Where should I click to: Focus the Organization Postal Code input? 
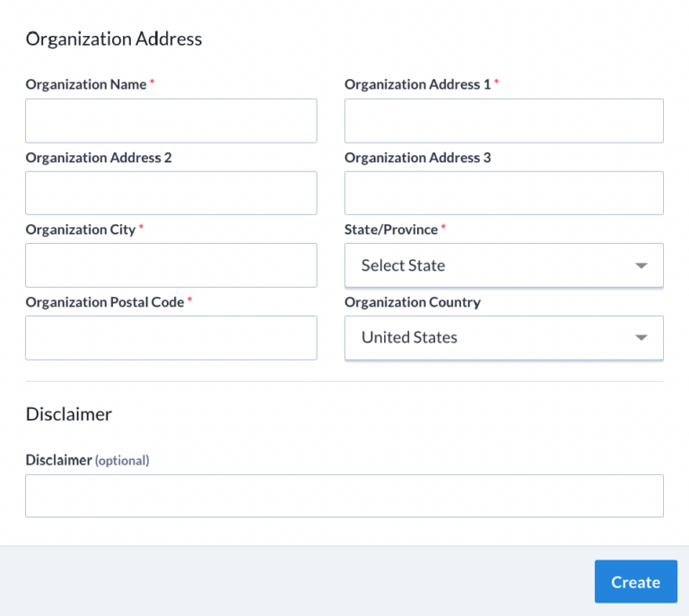170,338
